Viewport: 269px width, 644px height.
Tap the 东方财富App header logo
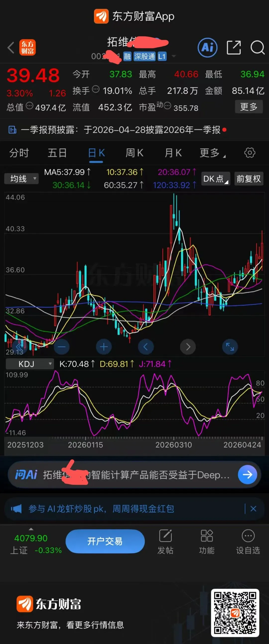[x=134, y=16]
